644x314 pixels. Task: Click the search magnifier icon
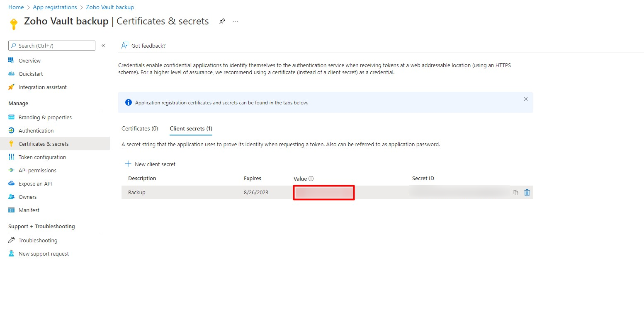(14, 46)
